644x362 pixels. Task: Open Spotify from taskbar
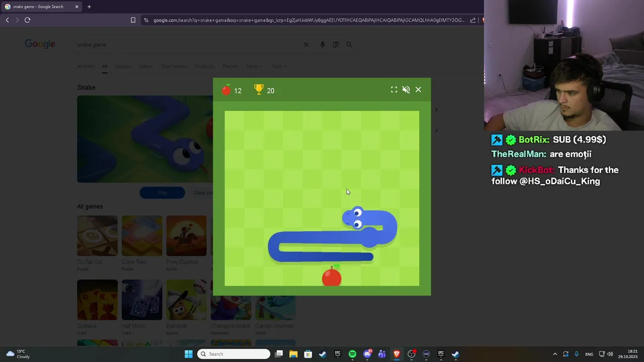[352, 354]
